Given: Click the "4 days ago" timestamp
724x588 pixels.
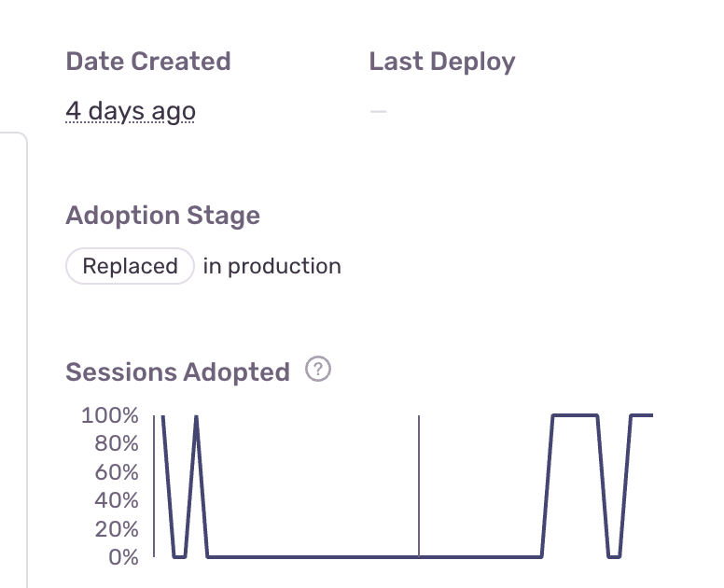Looking at the screenshot, I should [x=131, y=112].
